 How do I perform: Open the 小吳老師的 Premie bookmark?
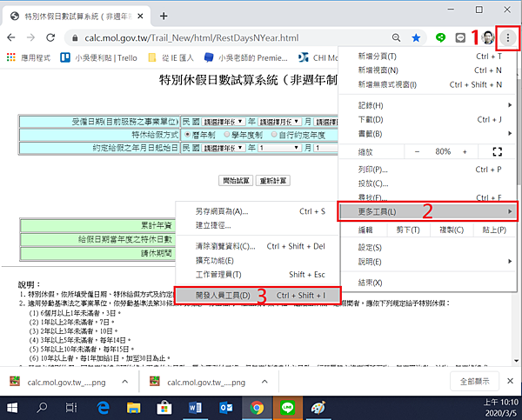coord(245,58)
